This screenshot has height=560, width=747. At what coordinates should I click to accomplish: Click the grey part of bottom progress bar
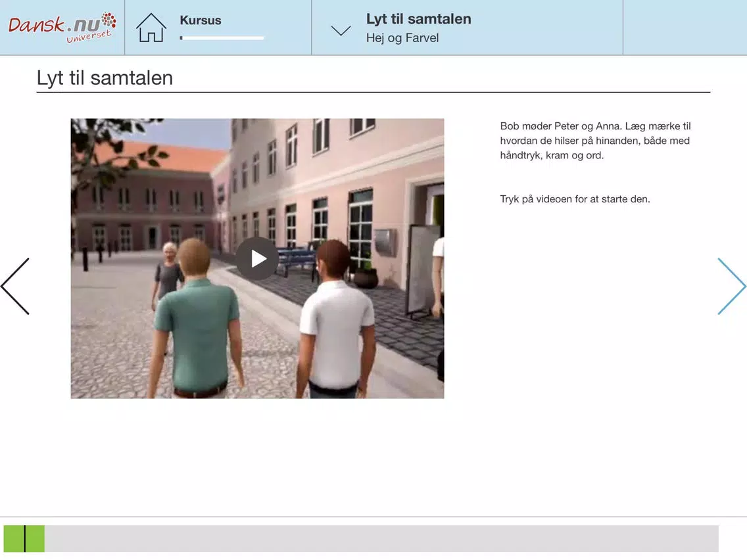click(x=381, y=538)
